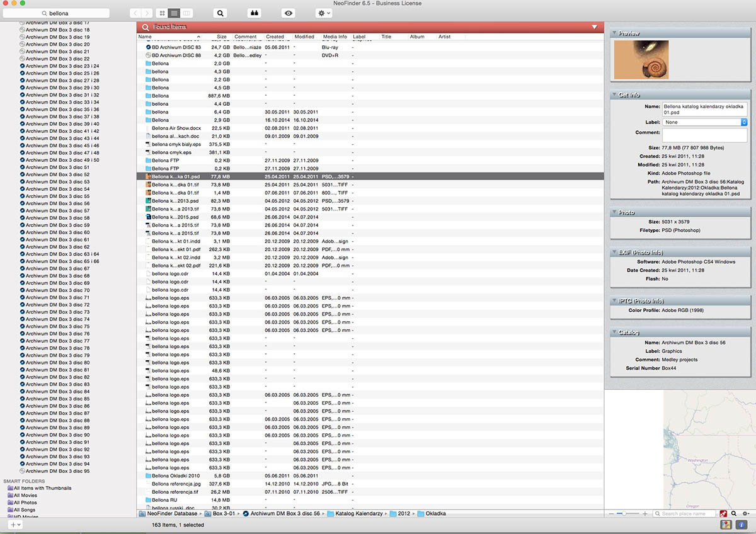Click the eye Quick Look toolbar icon

289,13
